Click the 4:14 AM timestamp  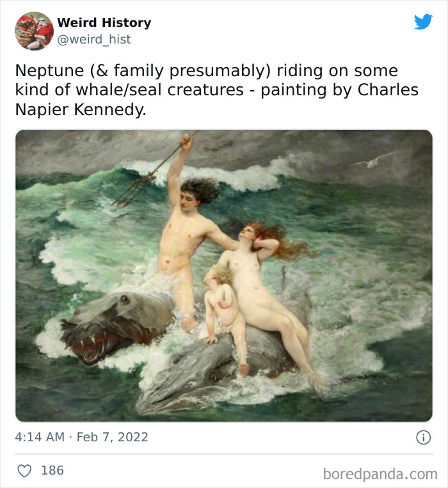click(x=40, y=437)
